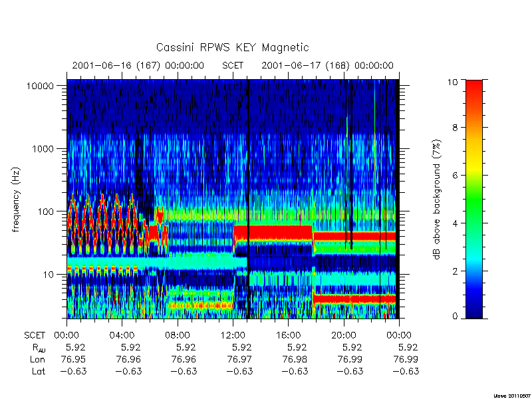
Task: Click the "Lon" row label
Action: (37, 359)
